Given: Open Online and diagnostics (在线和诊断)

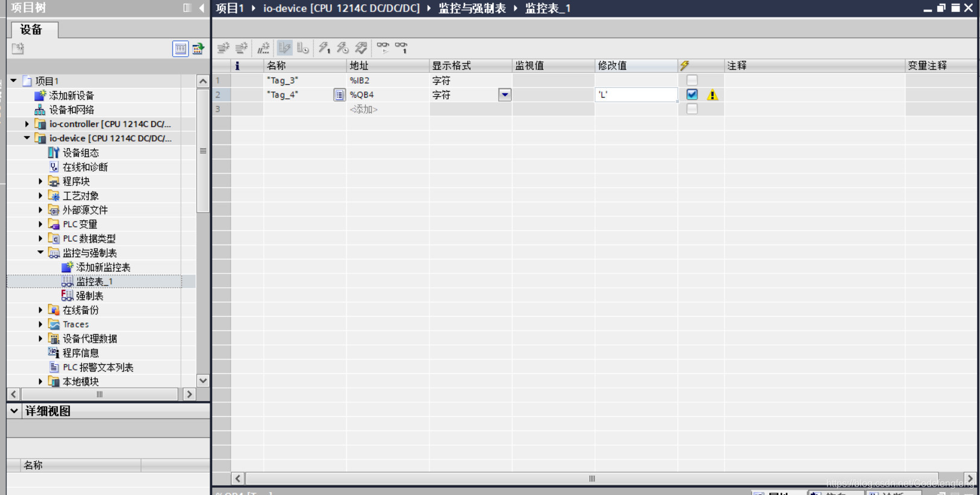Looking at the screenshot, I should pos(78,167).
